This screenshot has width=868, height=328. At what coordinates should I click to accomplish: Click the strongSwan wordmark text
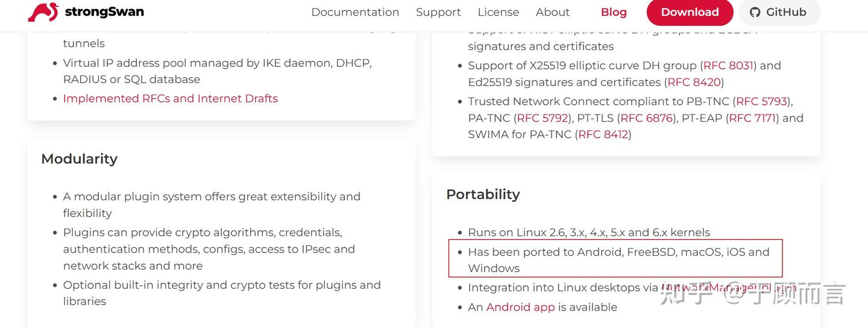[104, 12]
